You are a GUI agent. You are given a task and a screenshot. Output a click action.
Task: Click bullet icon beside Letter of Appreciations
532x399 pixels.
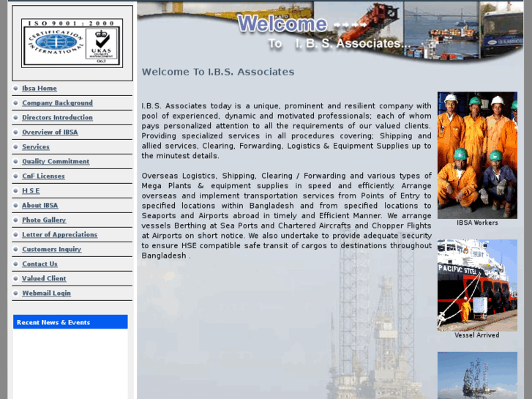pos(15,234)
